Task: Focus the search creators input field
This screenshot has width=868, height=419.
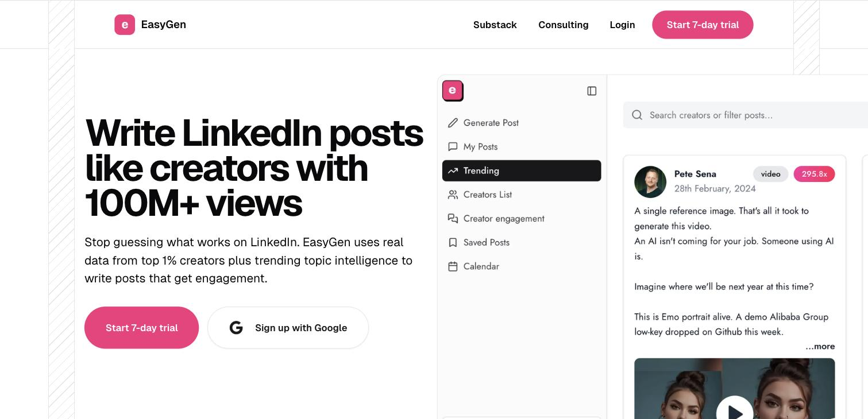Action: [x=746, y=115]
